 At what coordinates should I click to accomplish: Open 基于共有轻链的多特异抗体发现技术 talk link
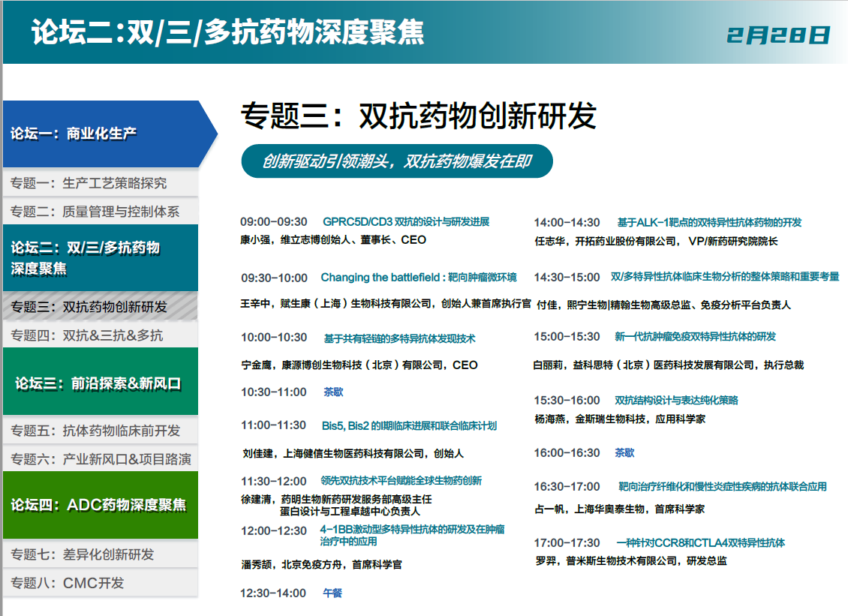pyautogui.click(x=399, y=338)
